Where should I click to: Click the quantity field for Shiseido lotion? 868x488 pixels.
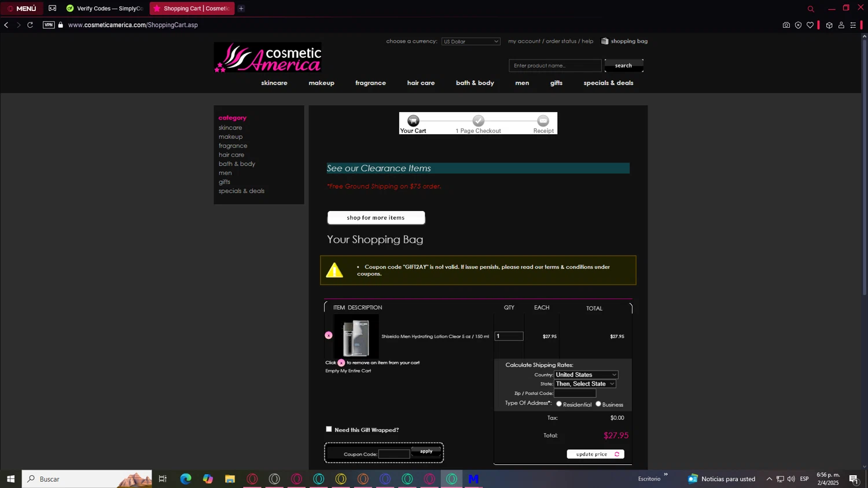point(509,336)
